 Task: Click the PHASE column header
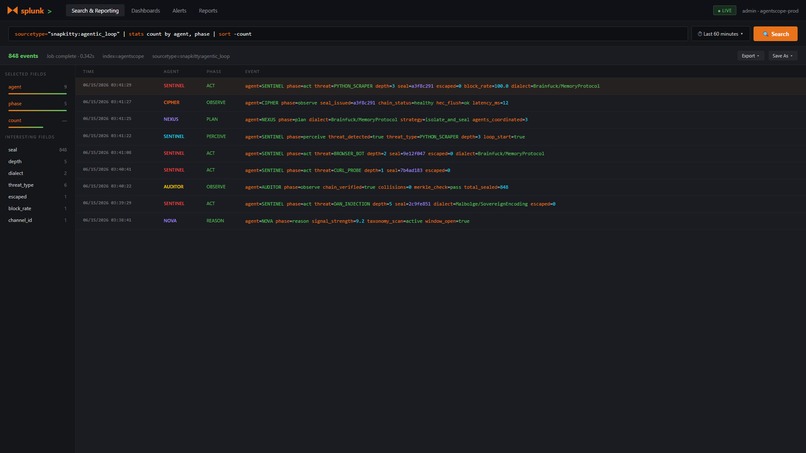click(214, 71)
